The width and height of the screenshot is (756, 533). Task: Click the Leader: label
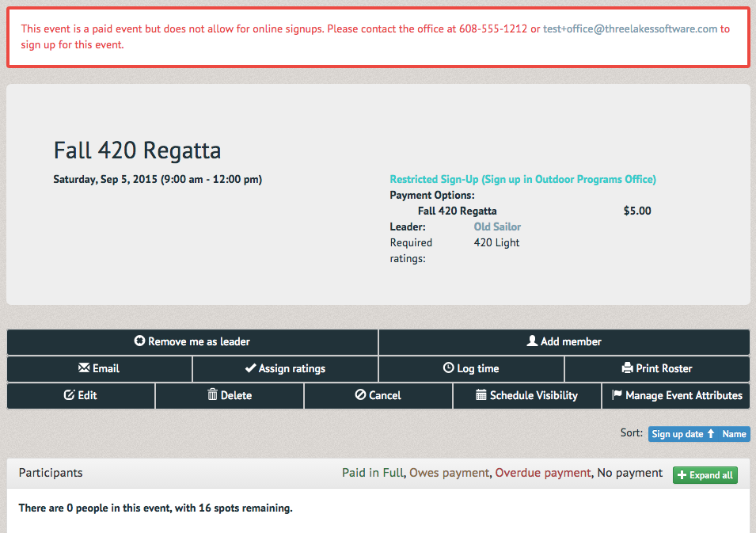[x=408, y=227]
